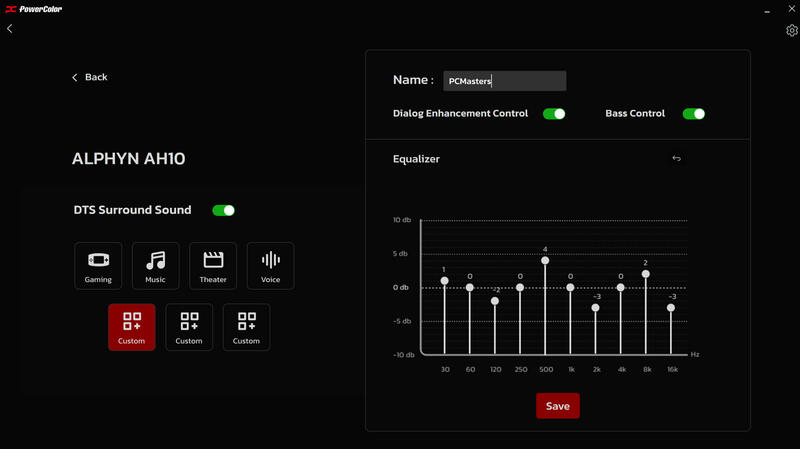This screenshot has height=449, width=800.
Task: Click the Hz axis unit label
Action: point(695,355)
